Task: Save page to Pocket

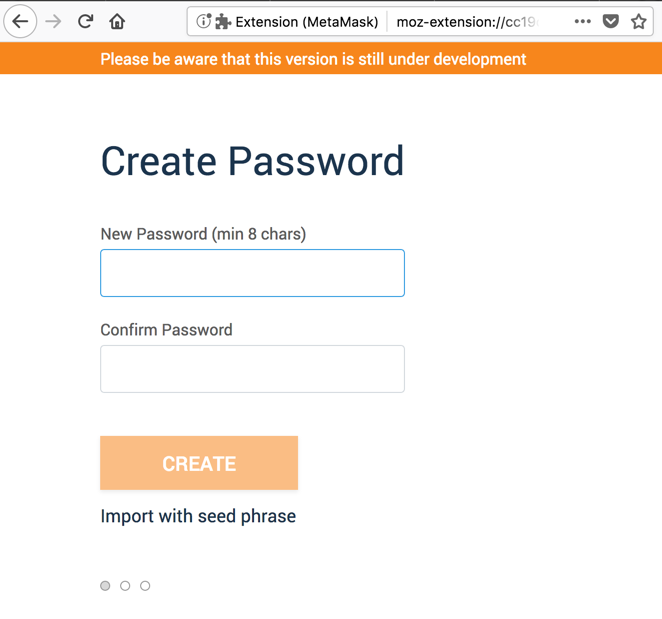Action: [611, 21]
